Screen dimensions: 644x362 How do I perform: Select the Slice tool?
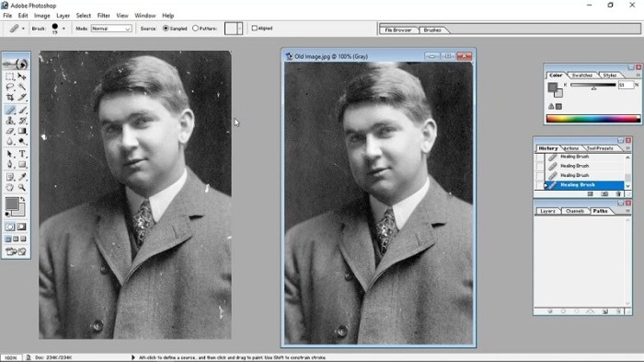click(22, 98)
